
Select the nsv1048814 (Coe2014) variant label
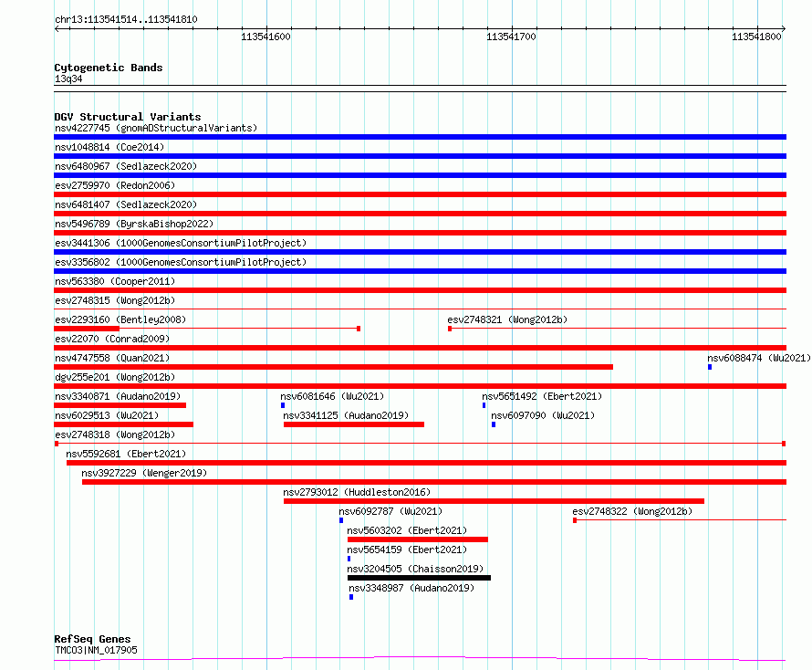(109, 147)
